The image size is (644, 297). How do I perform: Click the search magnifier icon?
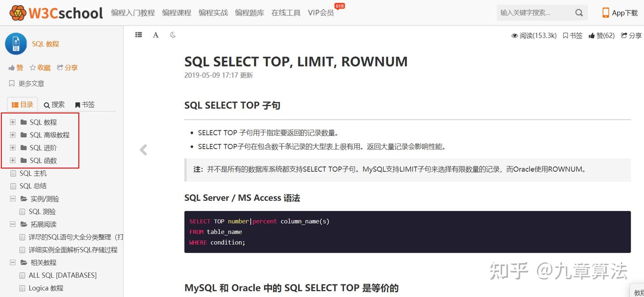pyautogui.click(x=579, y=13)
